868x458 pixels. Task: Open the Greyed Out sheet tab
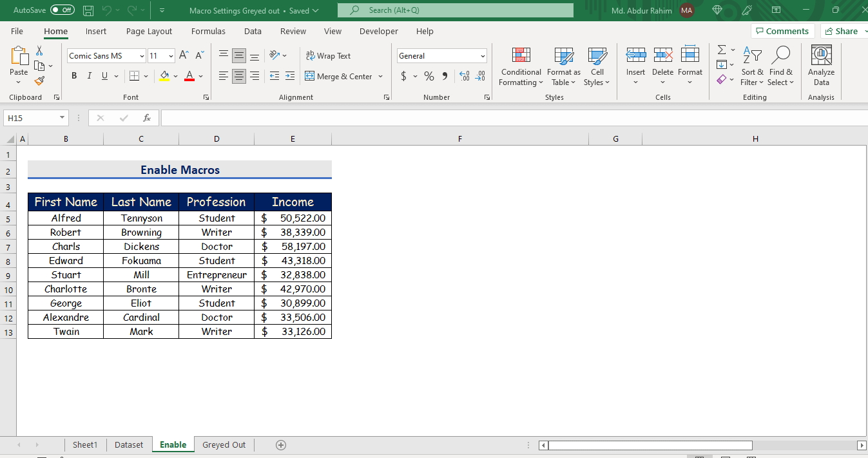pos(224,444)
